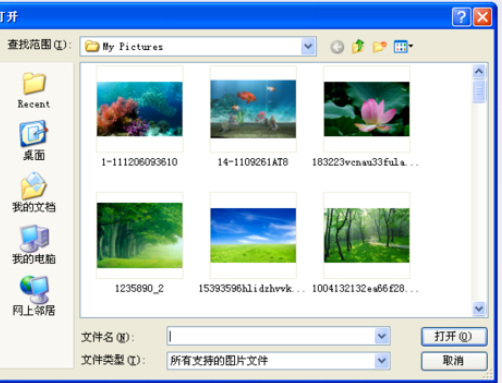Go to the 桌面 desktop location
Image resolution: width=502 pixels, height=383 pixels.
coord(34,141)
